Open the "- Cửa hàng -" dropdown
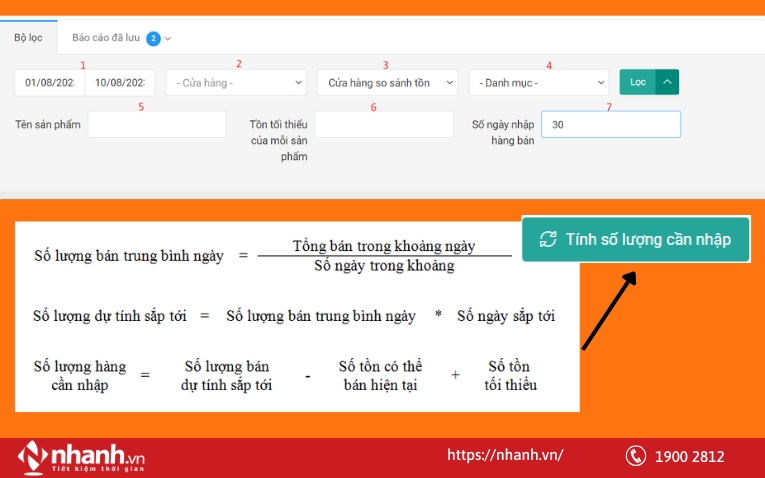Viewport: 765px width, 478px height. click(x=236, y=82)
